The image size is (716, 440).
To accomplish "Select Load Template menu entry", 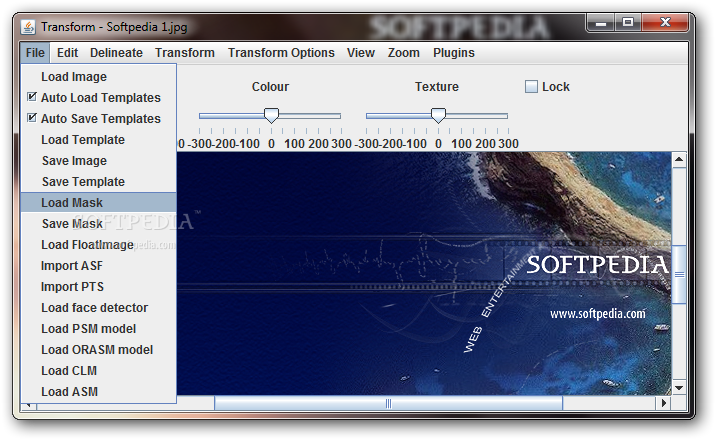I will pyautogui.click(x=99, y=140).
